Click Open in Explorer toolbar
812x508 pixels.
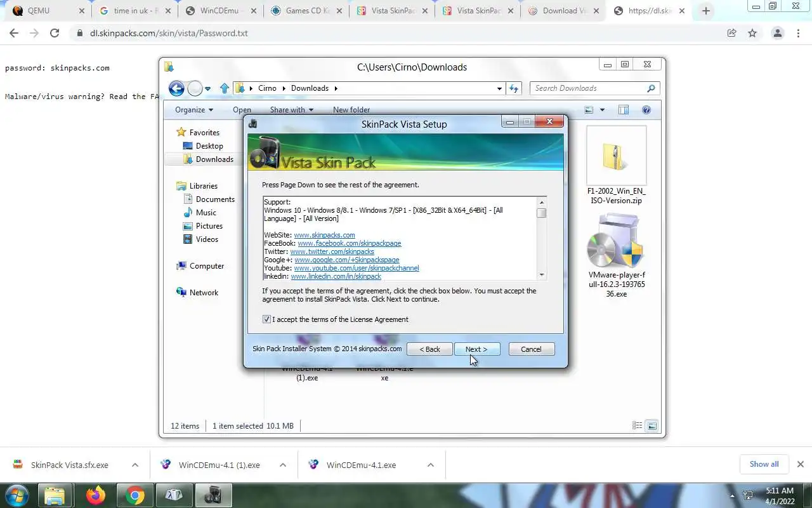[242, 110]
